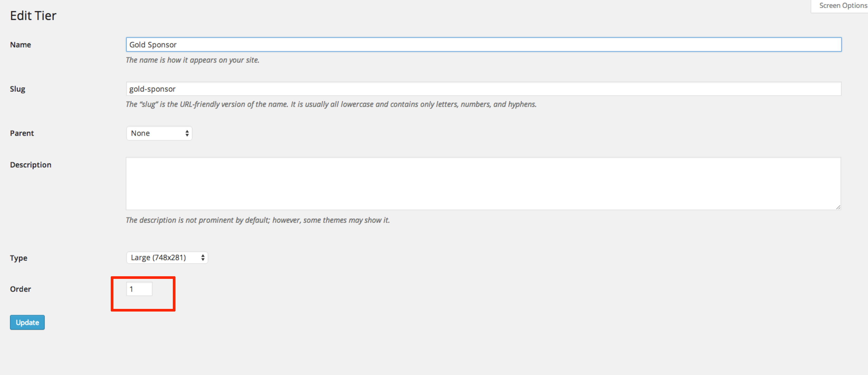Click the hint 'The name is how it appears on your site.'
The height and width of the screenshot is (375, 868).
pos(192,60)
